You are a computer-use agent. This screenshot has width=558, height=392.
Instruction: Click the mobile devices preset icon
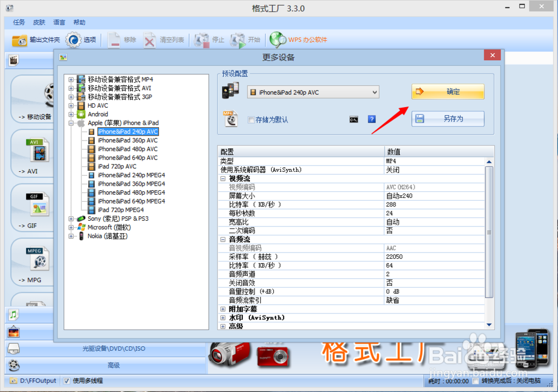(x=230, y=90)
